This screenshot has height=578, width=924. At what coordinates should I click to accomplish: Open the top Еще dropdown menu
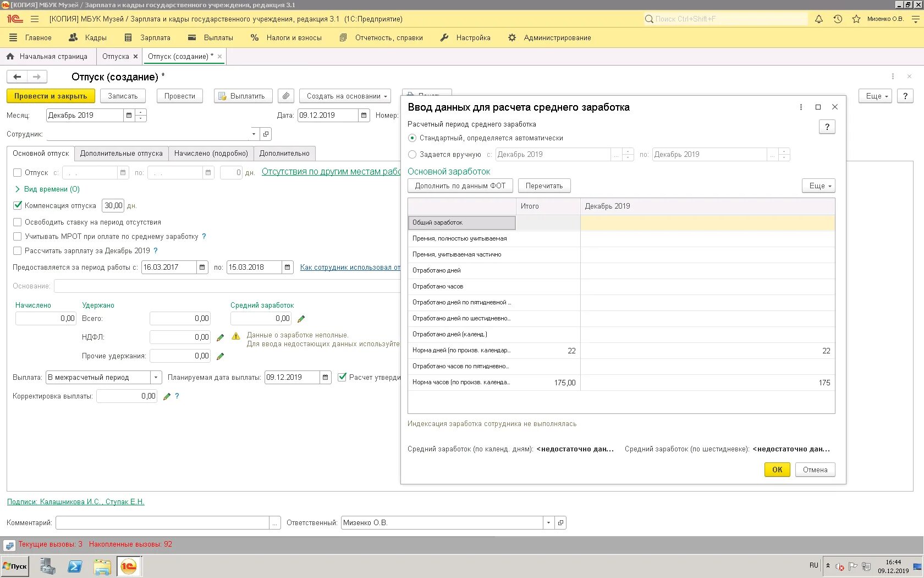pyautogui.click(x=875, y=96)
